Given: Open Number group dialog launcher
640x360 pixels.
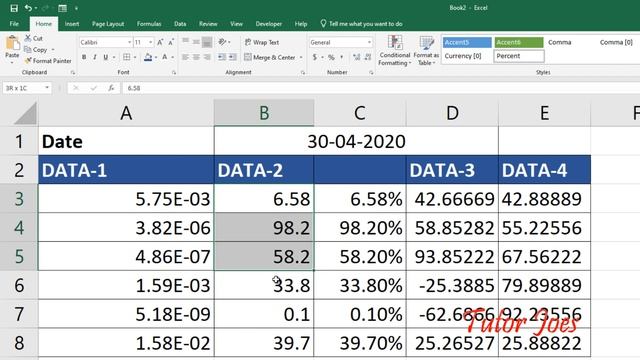Looking at the screenshot, I should coord(371,72).
